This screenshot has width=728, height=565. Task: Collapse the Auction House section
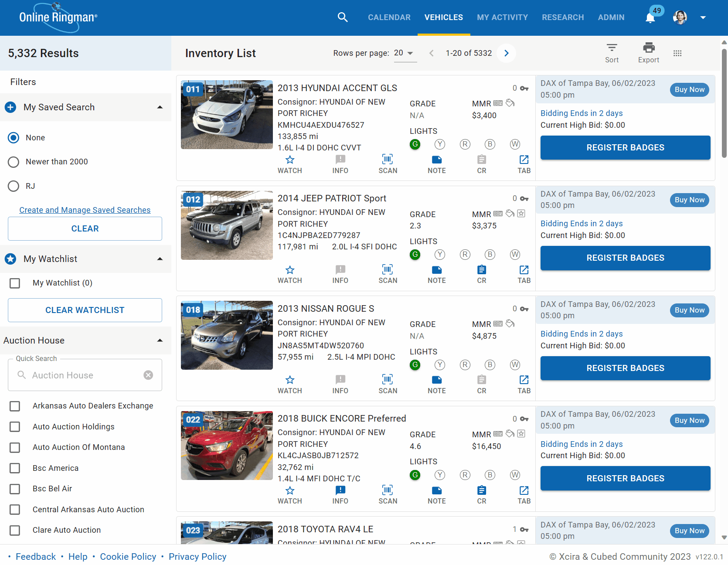click(x=160, y=340)
